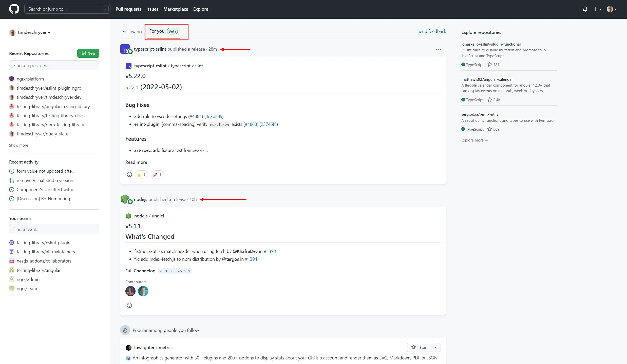Open sergiodxa/remix-utils repository
The height and width of the screenshot is (364, 627).
pyautogui.click(x=480, y=114)
